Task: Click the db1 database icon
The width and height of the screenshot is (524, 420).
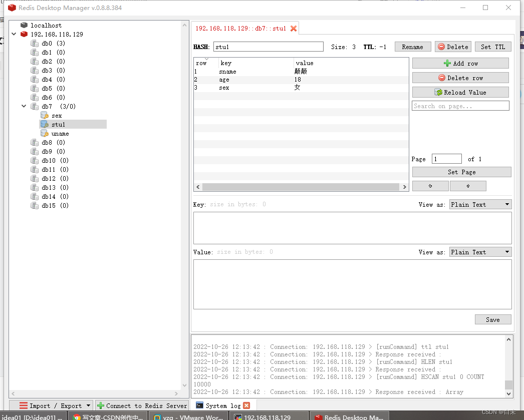Action: tap(35, 52)
